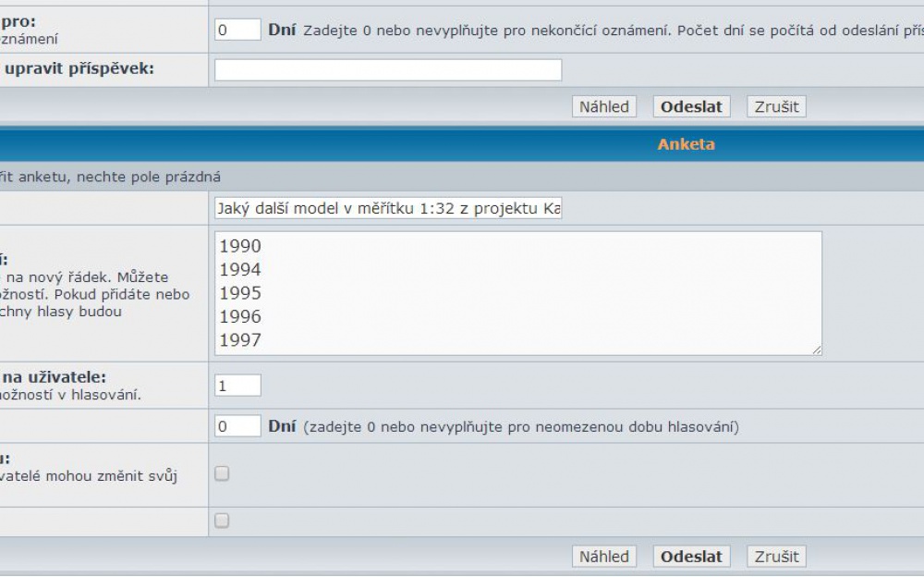Click the resize grip of poll options box
924x577 pixels.
click(817, 350)
